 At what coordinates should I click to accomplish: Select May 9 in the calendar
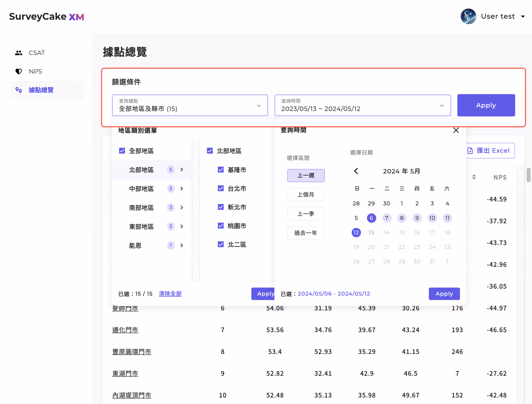click(417, 218)
